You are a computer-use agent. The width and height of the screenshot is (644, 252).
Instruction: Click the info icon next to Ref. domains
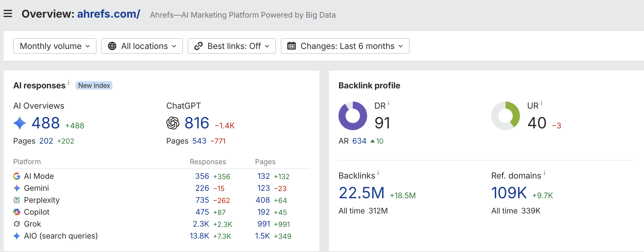544,173
